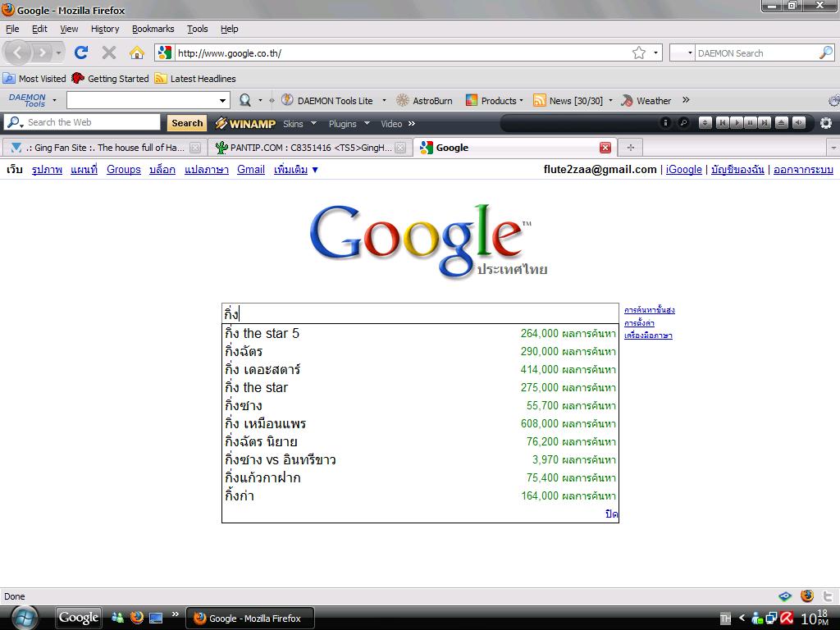This screenshot has height=630, width=840.
Task: Click the DAEMON Tools logo
Action: coord(27,100)
